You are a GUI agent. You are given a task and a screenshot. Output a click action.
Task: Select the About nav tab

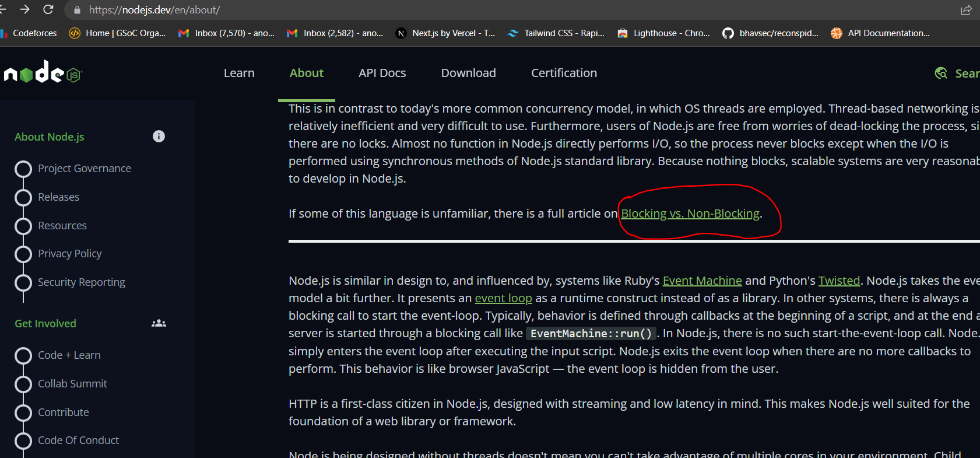coord(307,73)
